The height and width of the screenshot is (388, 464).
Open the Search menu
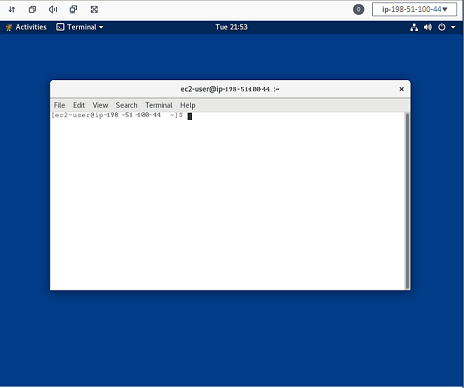pos(127,105)
